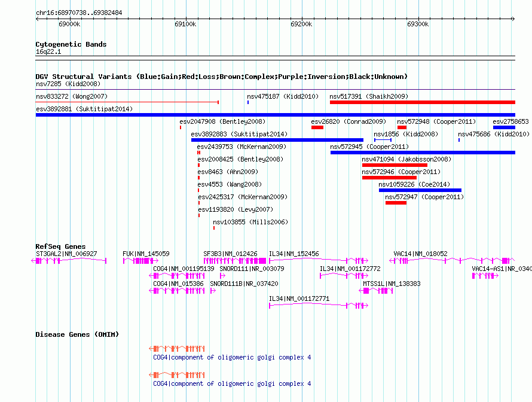Viewport: 532px width, 402px height.
Task: Click esv2047908 (Bentley2008) label
Action: [222, 121]
